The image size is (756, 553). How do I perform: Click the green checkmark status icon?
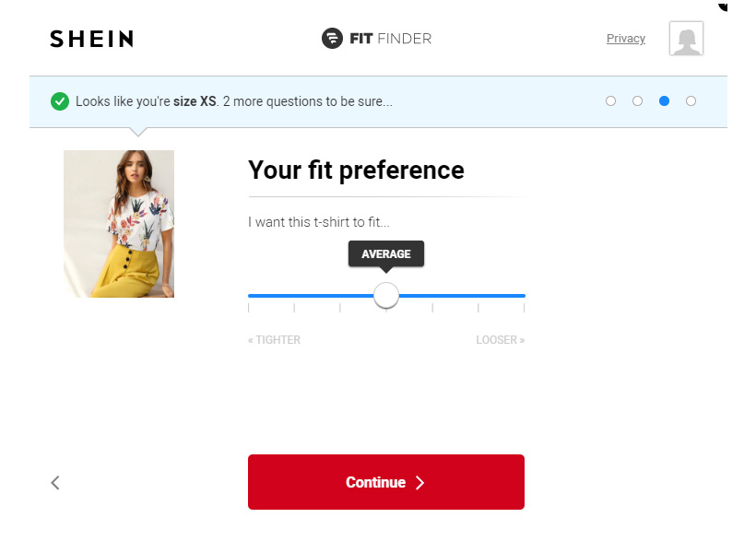tap(60, 101)
